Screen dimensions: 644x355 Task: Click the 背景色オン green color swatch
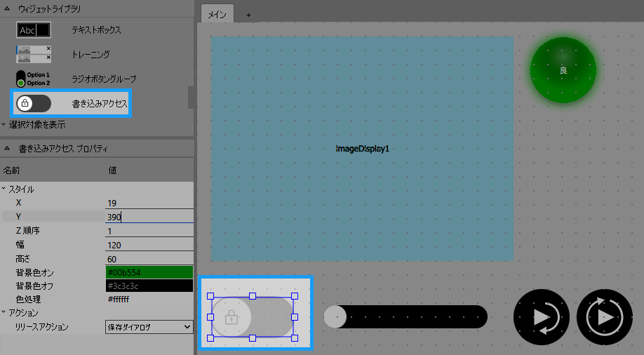[149, 272]
